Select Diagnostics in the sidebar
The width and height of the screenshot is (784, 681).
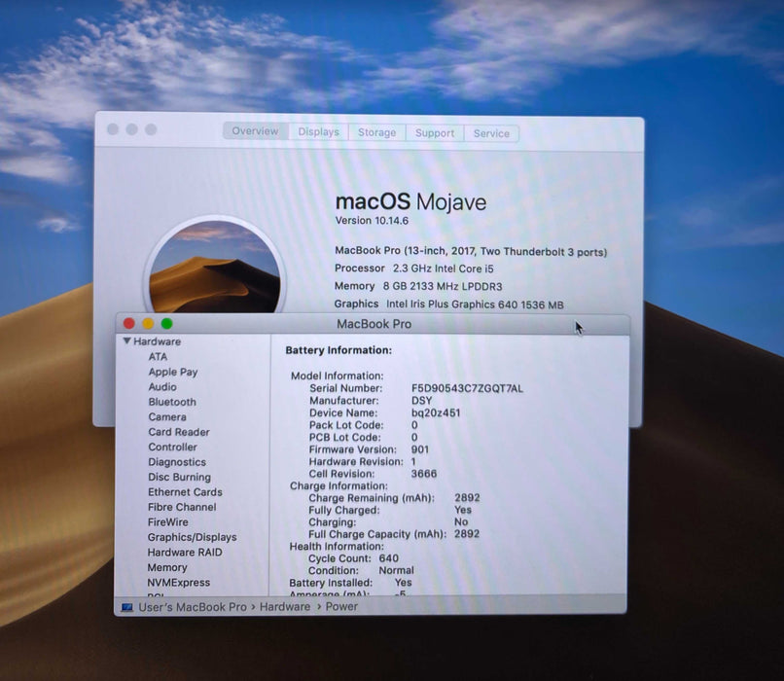click(177, 462)
